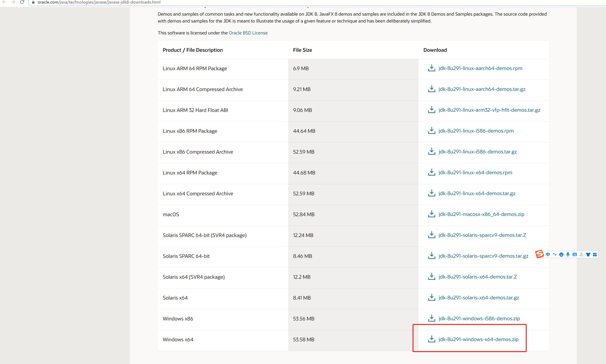Viewport: 606px width, 364px height.
Task: Select the File Size column header
Action: 302,50
